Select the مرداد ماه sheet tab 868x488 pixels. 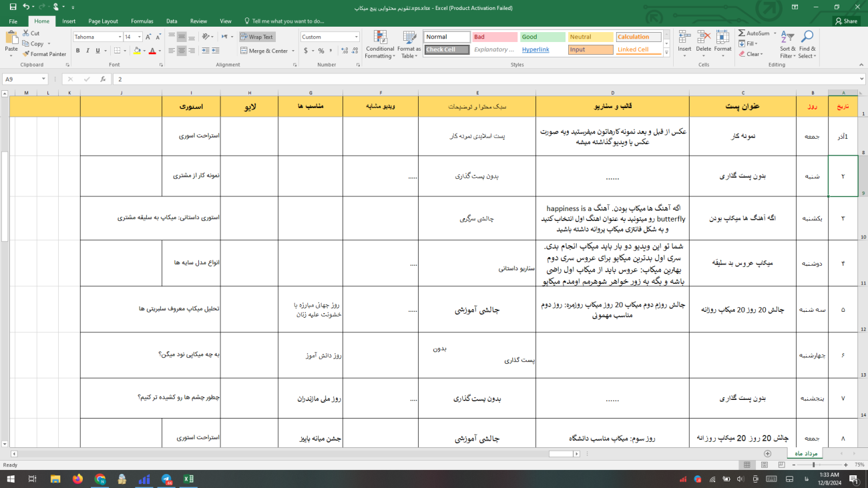click(805, 453)
